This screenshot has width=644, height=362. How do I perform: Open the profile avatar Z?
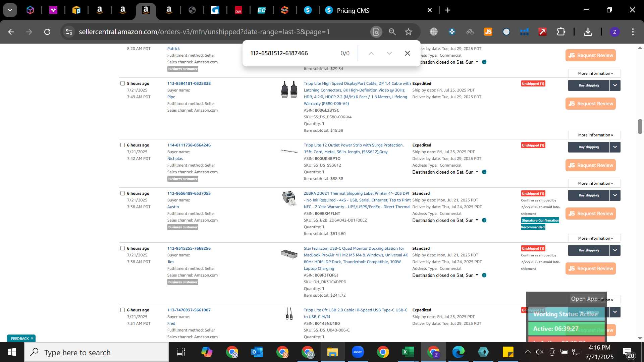click(x=614, y=32)
